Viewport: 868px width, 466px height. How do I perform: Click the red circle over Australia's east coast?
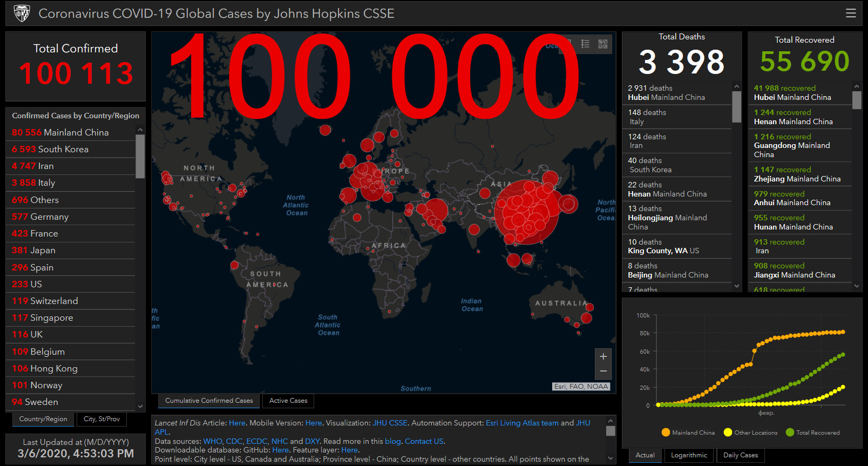click(587, 318)
